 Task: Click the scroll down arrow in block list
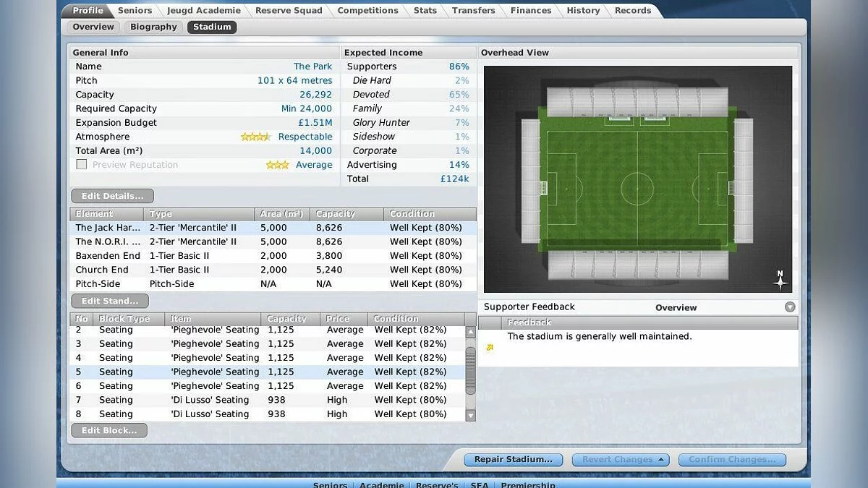[471, 415]
